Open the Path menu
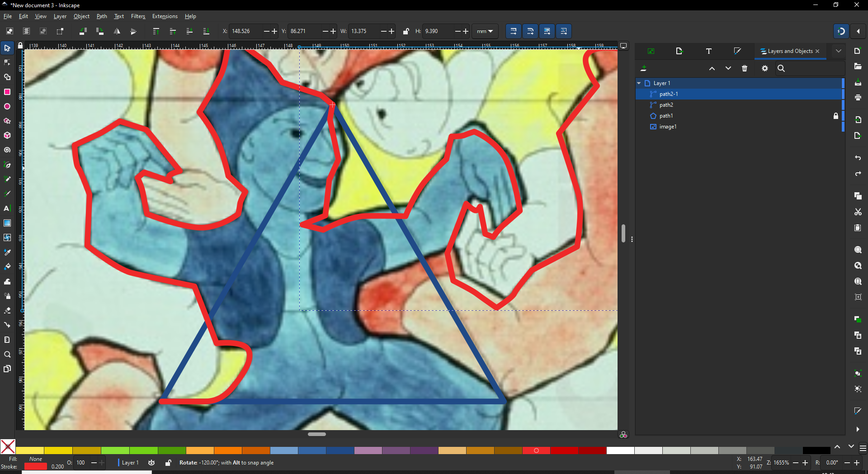The width and height of the screenshot is (868, 474). (102, 16)
